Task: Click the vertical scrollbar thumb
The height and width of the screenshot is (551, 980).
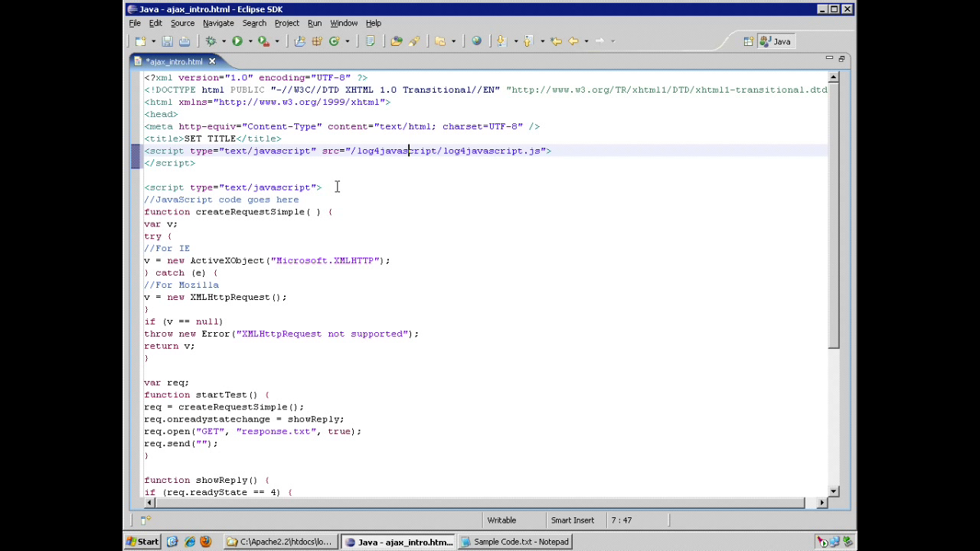Action: 834,215
